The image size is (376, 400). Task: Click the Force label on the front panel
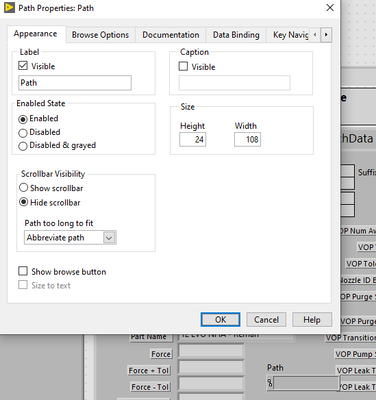point(161,354)
